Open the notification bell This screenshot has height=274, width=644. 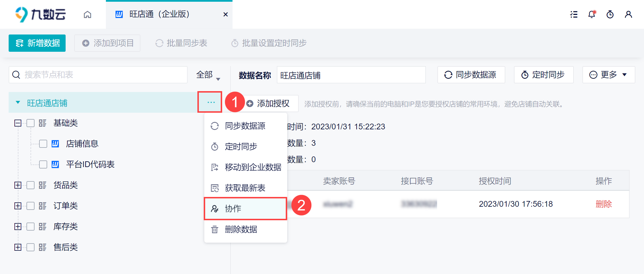click(x=592, y=14)
